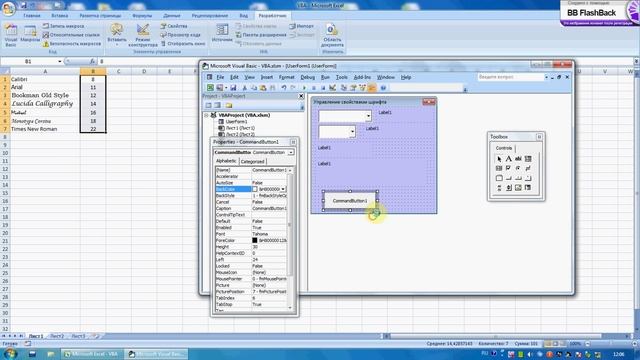The image size is (640, 360).
Task: Collapse the VBAProject (VBA.xlsm) tree node
Action: (x=207, y=116)
